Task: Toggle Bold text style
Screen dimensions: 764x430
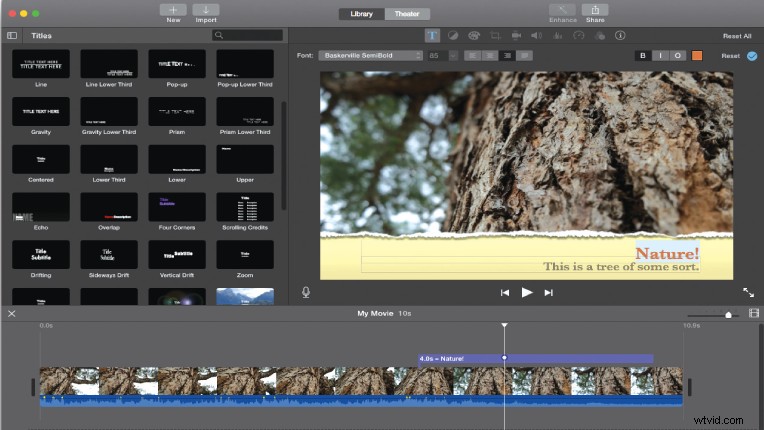Action: click(x=645, y=55)
